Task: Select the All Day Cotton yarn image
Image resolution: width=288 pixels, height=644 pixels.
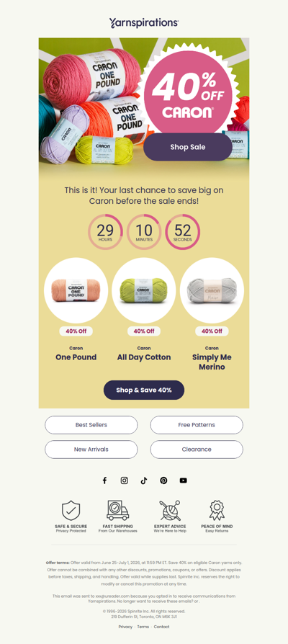Action: 144,290
